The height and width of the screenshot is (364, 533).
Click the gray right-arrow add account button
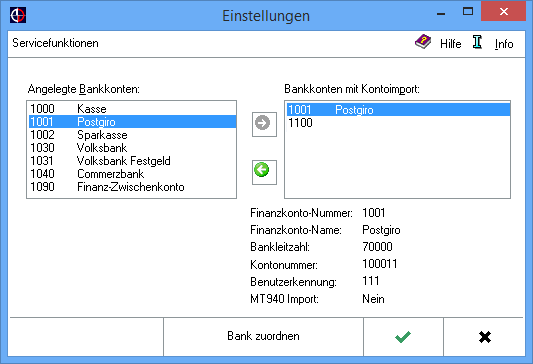tap(264, 124)
